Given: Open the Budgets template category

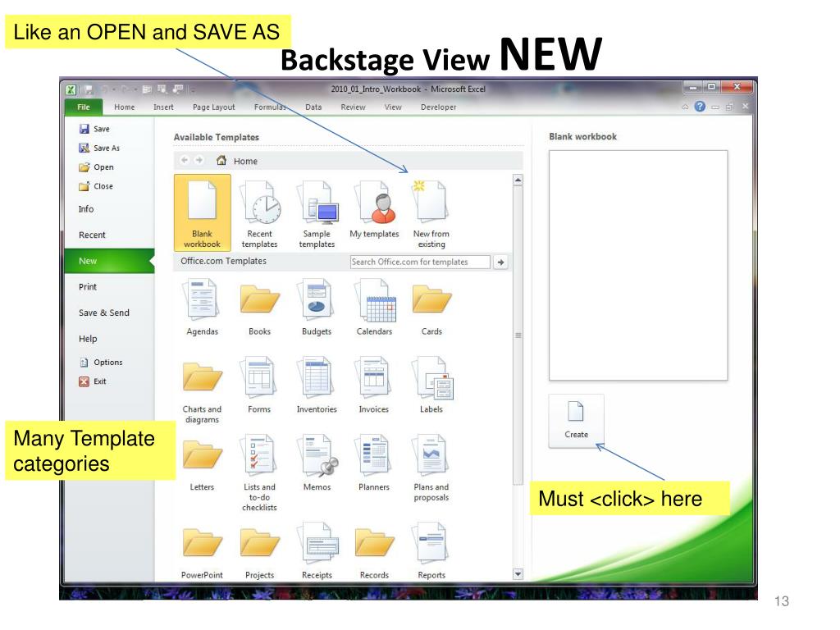Looking at the screenshot, I should pos(317,307).
